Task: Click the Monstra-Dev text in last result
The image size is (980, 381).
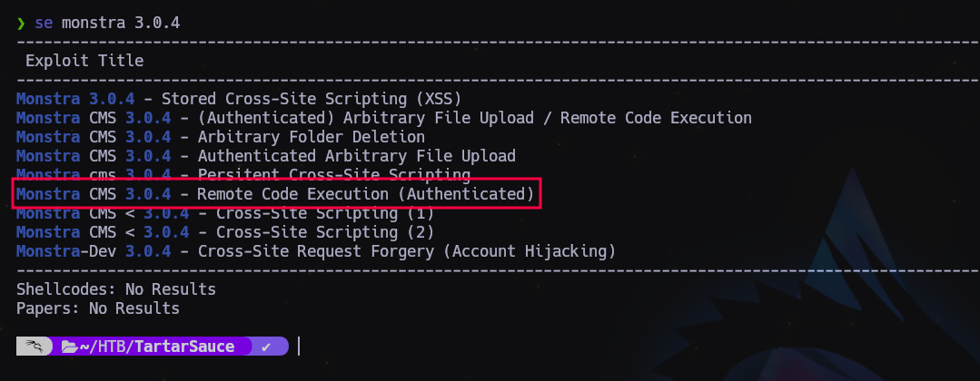Action: tap(66, 250)
